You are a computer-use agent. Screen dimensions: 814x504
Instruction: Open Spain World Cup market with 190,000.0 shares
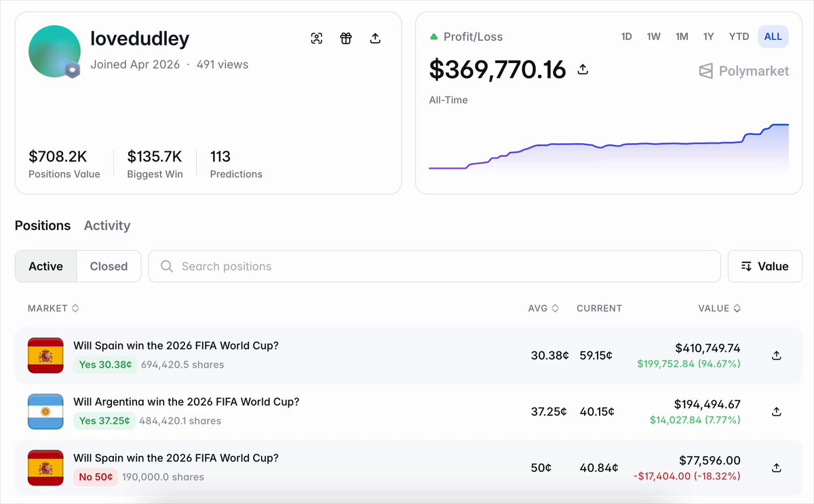(176, 458)
